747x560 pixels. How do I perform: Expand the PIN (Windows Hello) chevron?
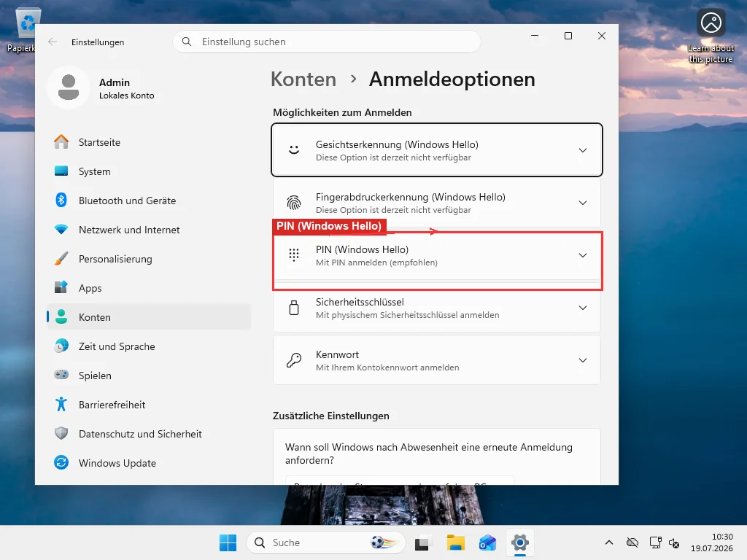click(582, 255)
